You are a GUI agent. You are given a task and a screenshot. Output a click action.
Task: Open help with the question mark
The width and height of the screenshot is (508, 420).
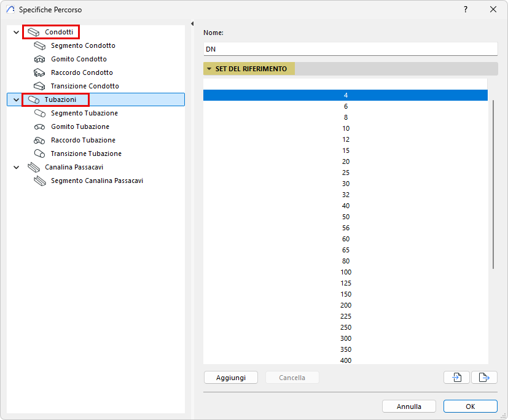coord(466,9)
